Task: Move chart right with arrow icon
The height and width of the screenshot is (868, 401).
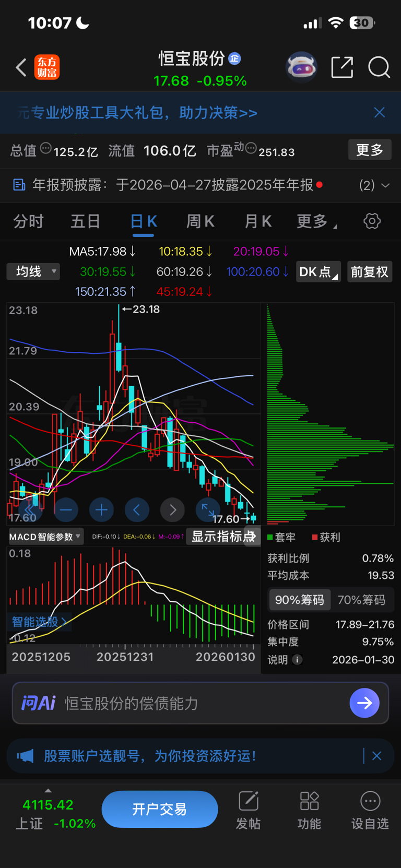Action: click(172, 509)
